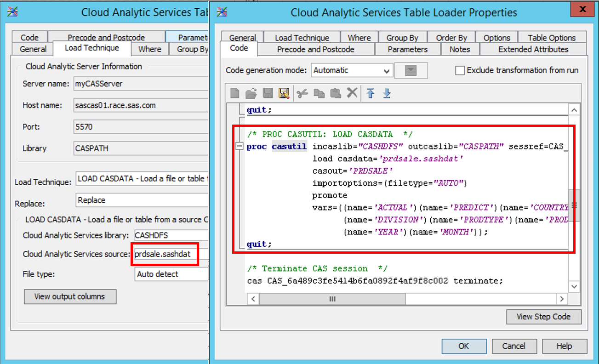Viewport: 599px width, 364px height.
Task: Enable Exclude transformation from run
Action: pos(459,70)
